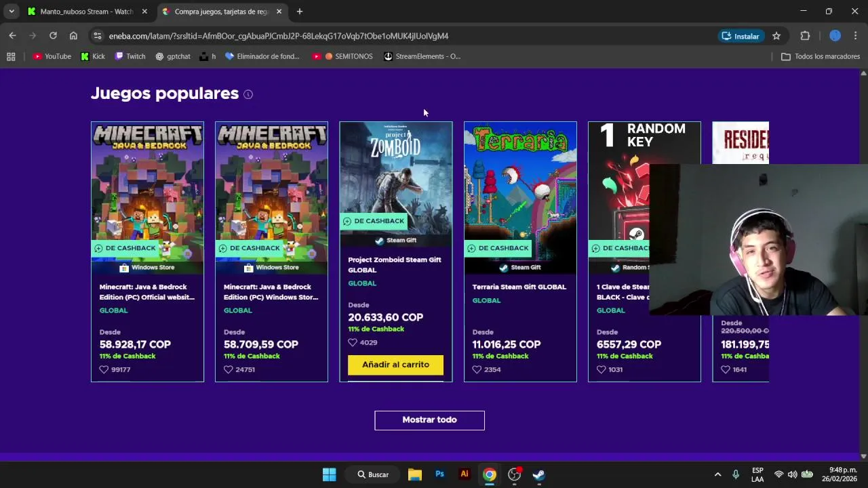Screen dimensions: 868x488
Task: Open Photoshop from taskbar
Action: pos(439,474)
